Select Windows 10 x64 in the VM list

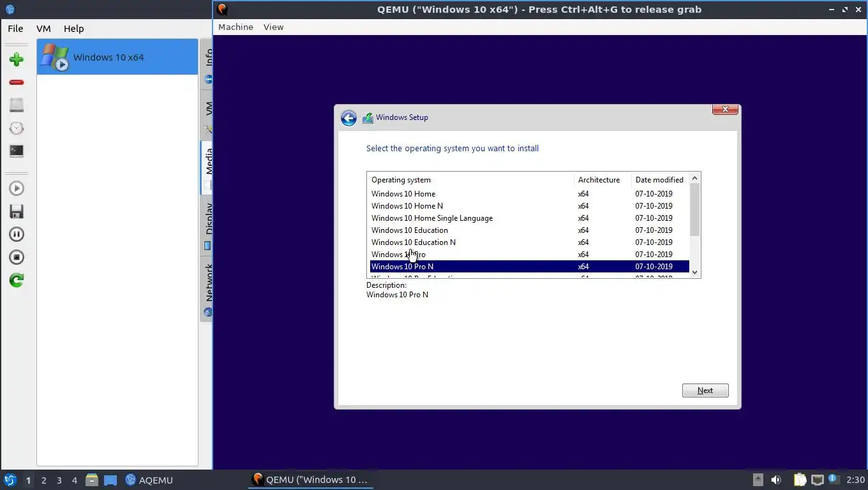[117, 57]
